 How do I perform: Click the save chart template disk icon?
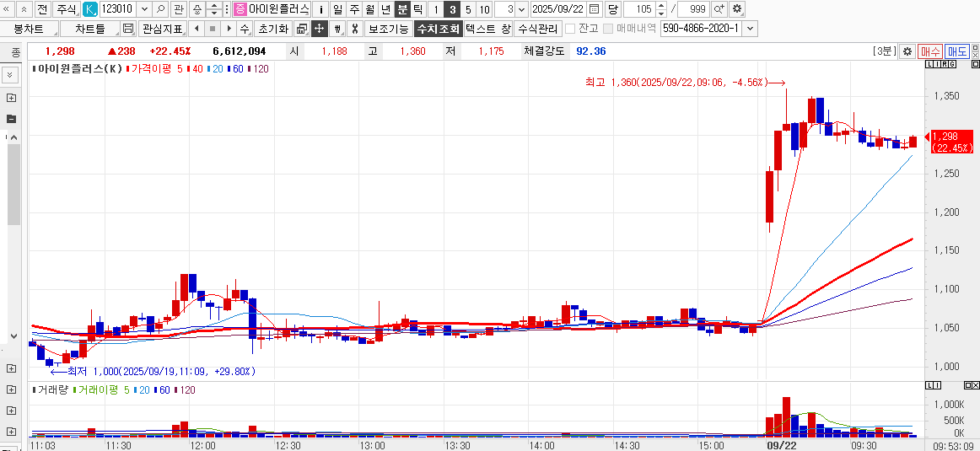coord(128,29)
